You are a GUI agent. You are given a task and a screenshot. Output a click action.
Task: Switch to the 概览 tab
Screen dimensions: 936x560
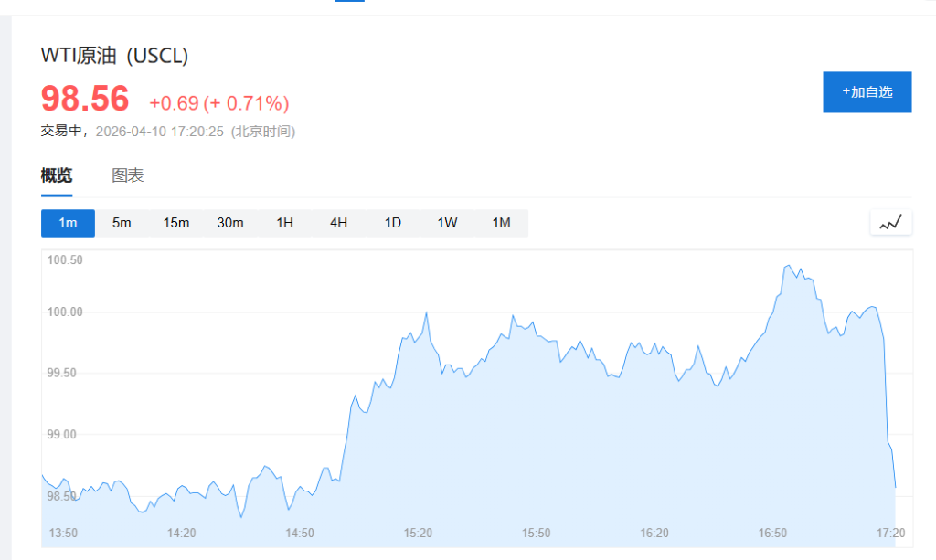57,175
